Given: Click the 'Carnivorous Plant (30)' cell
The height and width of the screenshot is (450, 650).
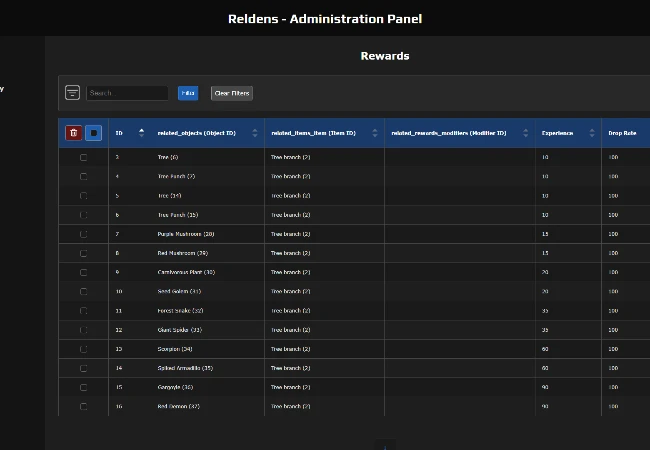Looking at the screenshot, I should click(x=186, y=272).
